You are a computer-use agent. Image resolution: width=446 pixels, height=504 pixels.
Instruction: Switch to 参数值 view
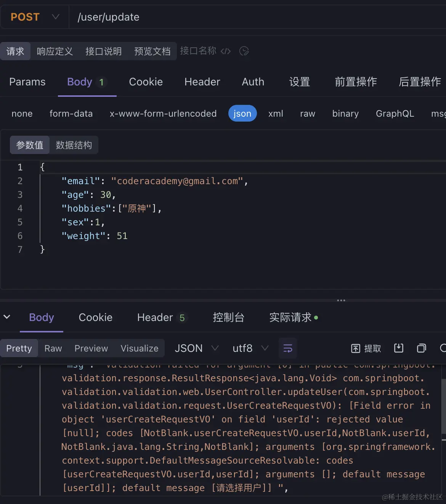[30, 145]
